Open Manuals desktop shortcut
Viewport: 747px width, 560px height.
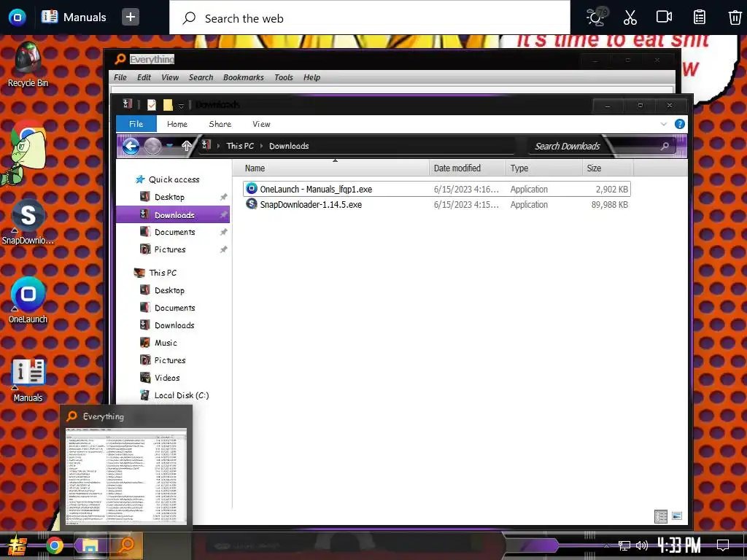[28, 380]
